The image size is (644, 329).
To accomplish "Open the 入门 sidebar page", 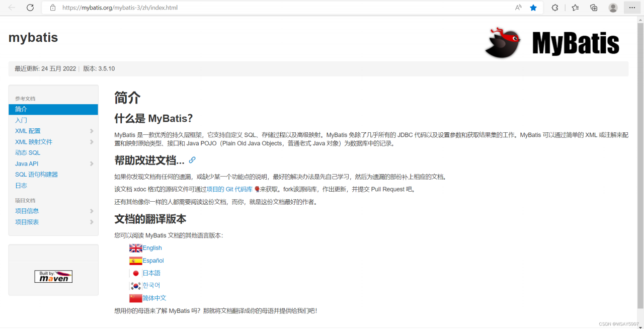I will 21,120.
